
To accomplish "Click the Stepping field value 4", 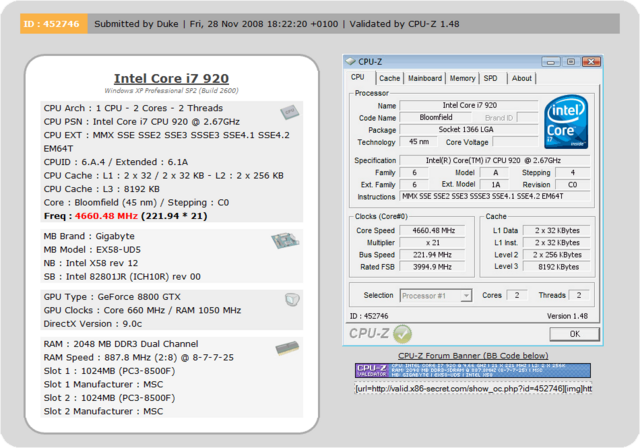I will pos(572,173).
